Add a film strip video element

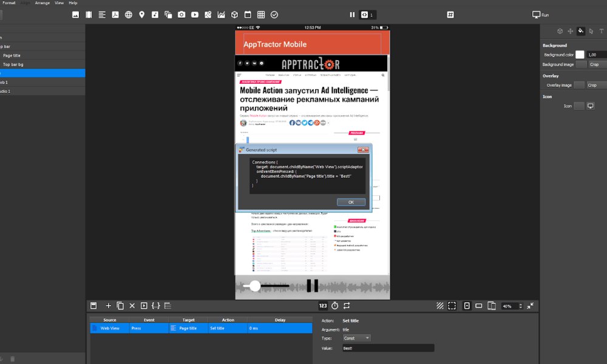(89, 15)
